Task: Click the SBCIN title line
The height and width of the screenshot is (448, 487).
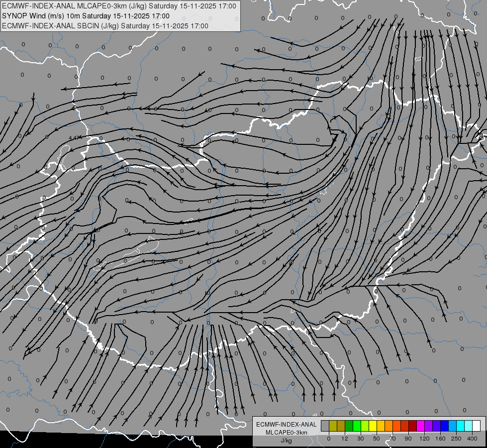Action: [x=105, y=26]
